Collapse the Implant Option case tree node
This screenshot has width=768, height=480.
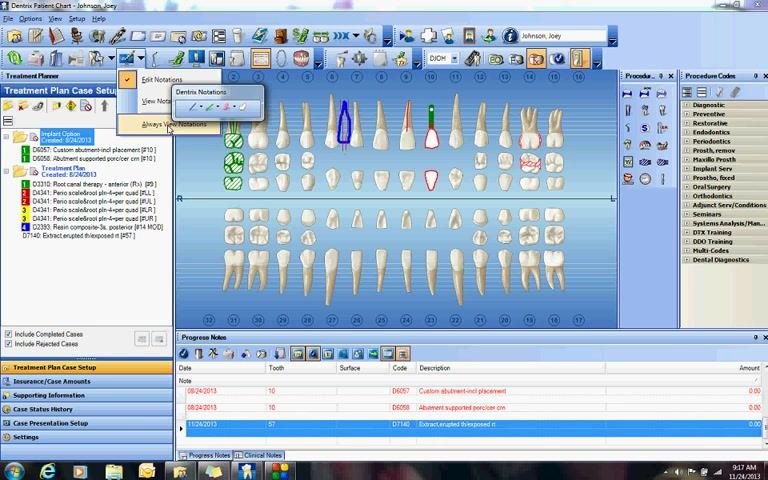(x=6, y=137)
